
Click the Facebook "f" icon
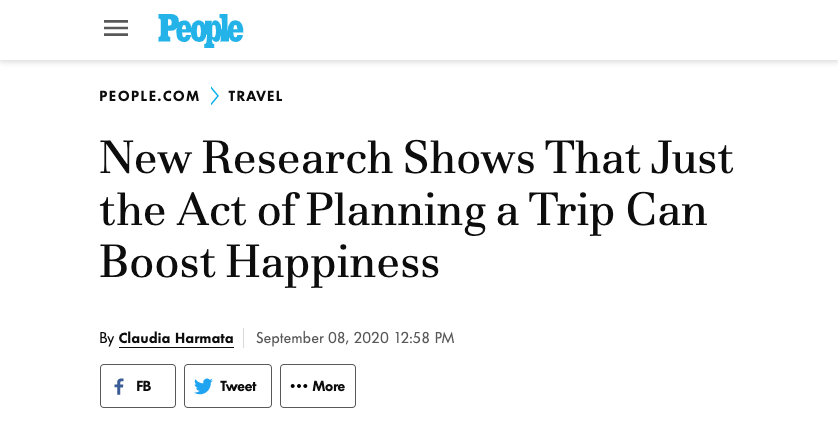click(x=119, y=387)
